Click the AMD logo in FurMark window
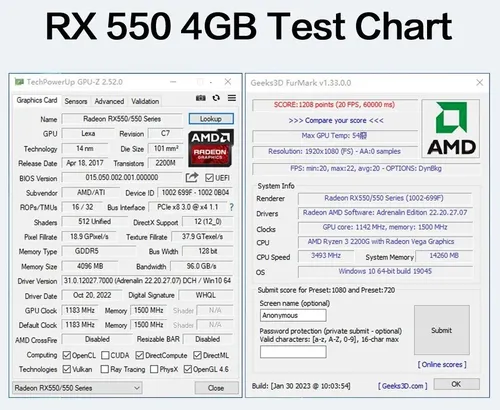The image size is (500, 410). tap(451, 128)
